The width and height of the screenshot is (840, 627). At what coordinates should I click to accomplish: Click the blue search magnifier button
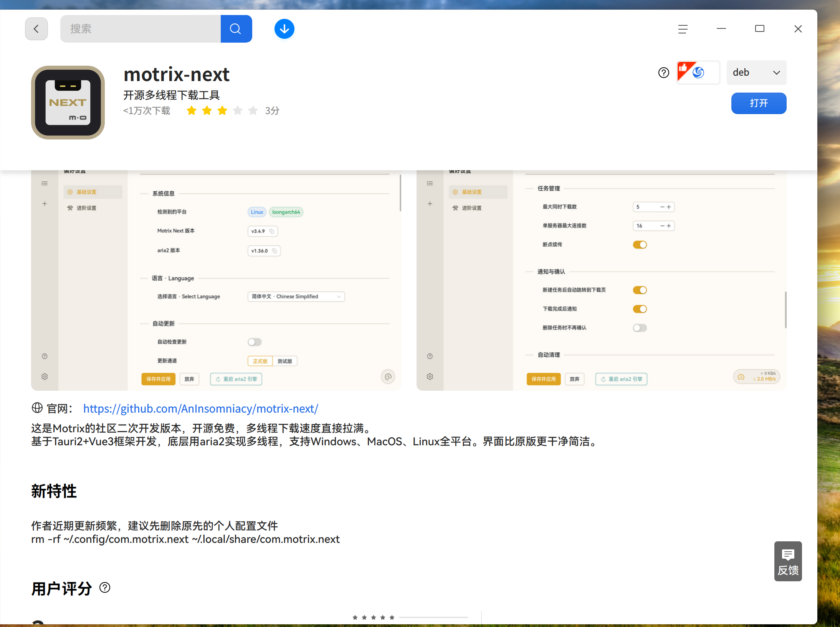[236, 29]
